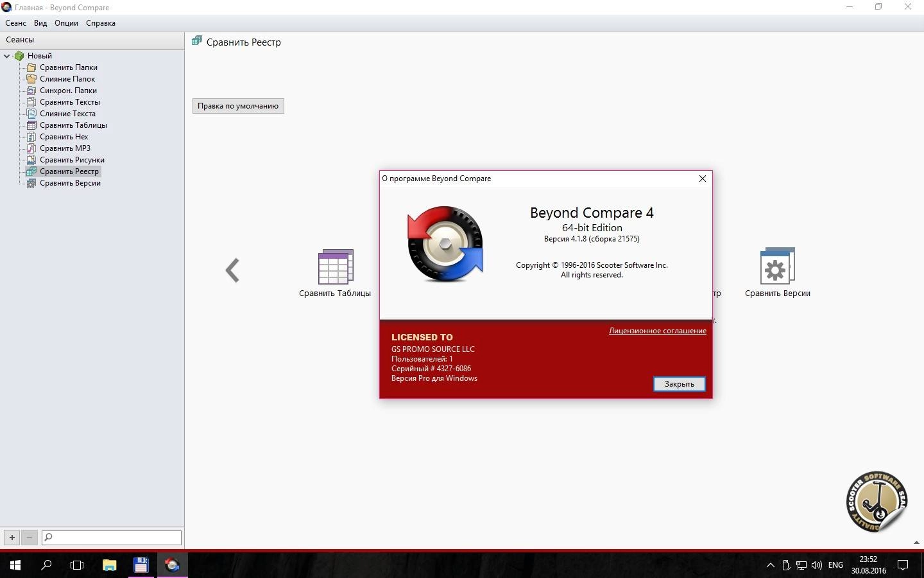Image resolution: width=924 pixels, height=578 pixels.
Task: Click the floppy disk app on taskbar
Action: (141, 565)
